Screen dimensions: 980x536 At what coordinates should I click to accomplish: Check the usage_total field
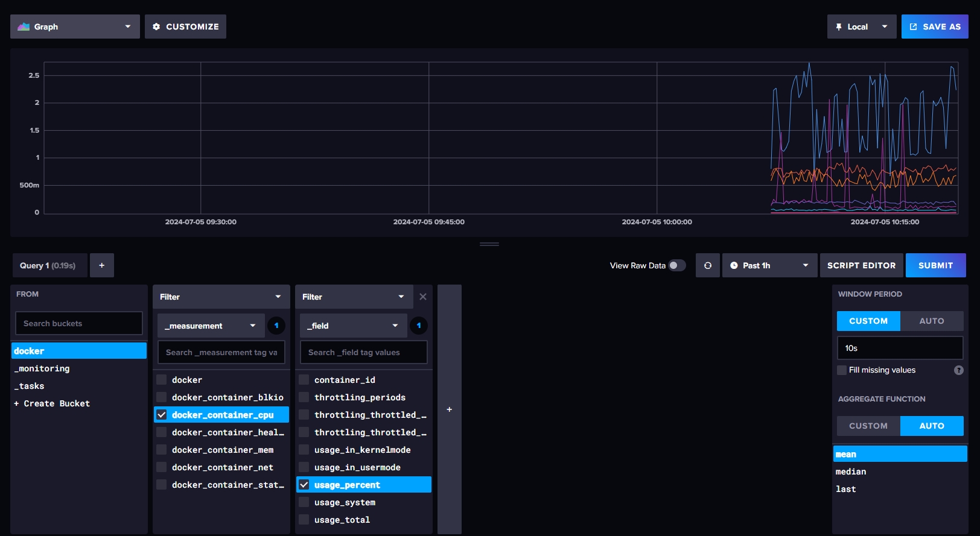tap(304, 520)
